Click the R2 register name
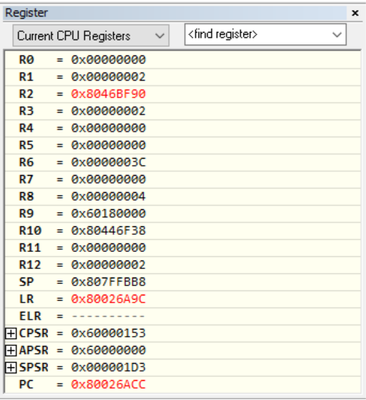This screenshot has width=366, height=400. [26, 94]
